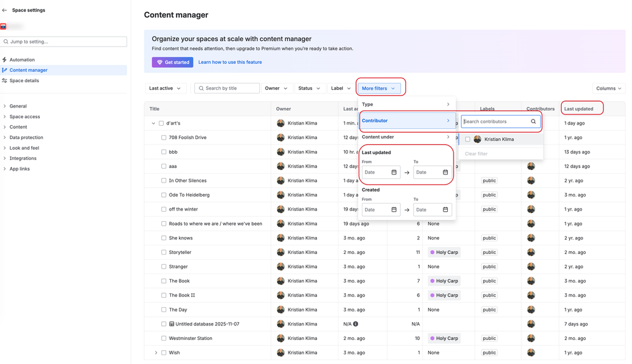Click the magnifier in Search contributors field

533,121
